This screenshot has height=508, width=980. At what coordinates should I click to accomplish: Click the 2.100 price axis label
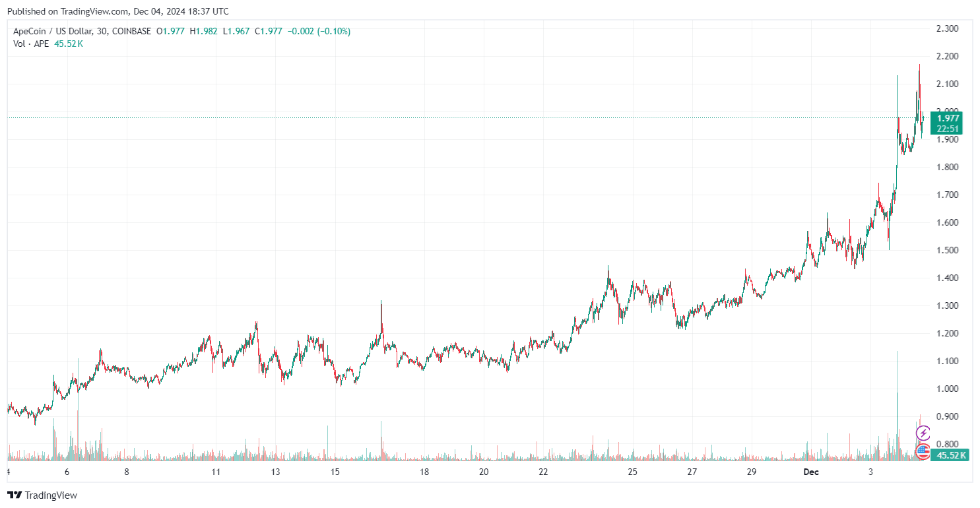pyautogui.click(x=948, y=84)
